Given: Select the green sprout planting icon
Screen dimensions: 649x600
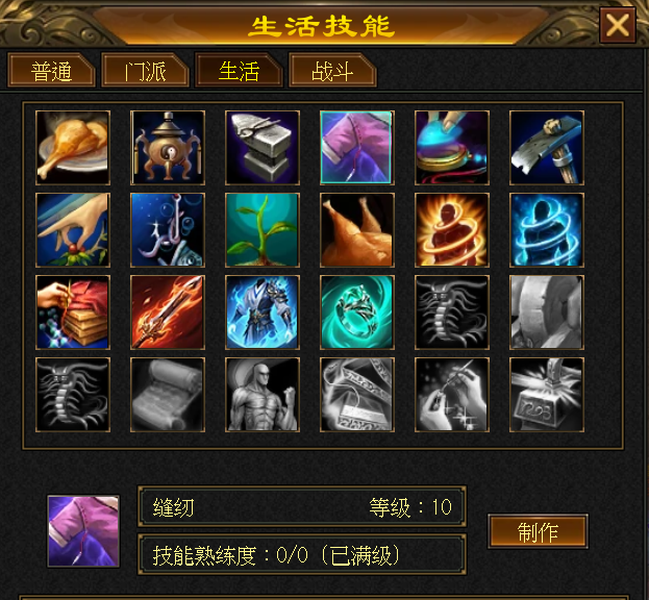Looking at the screenshot, I should [262, 230].
